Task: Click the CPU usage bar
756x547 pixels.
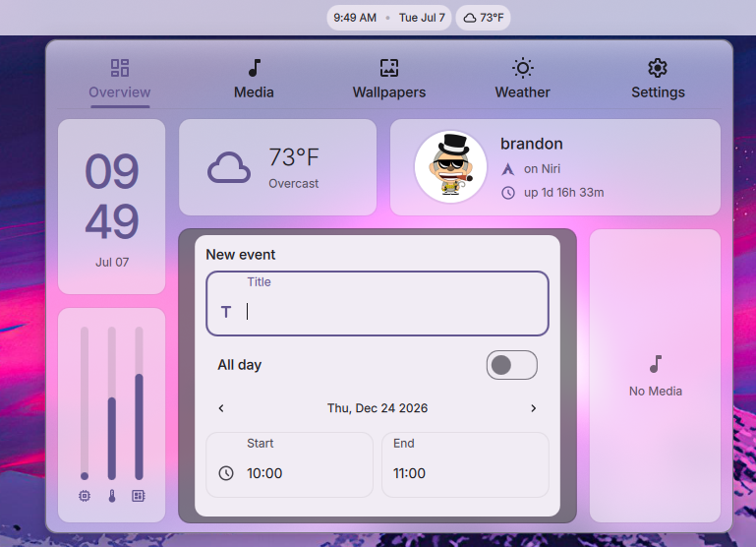Action: [x=85, y=403]
